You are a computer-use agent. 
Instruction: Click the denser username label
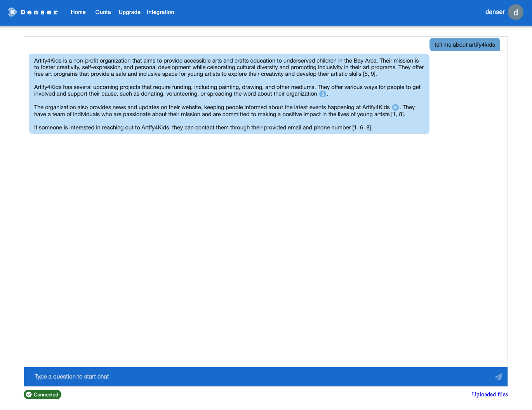pyautogui.click(x=495, y=12)
